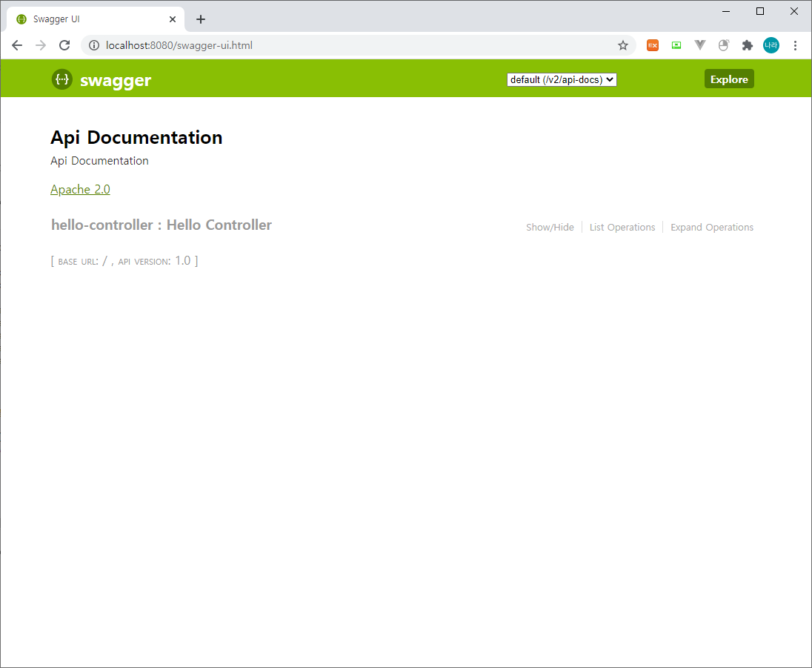812x668 pixels.
Task: Click the base URL and API version text
Action: click(x=124, y=261)
